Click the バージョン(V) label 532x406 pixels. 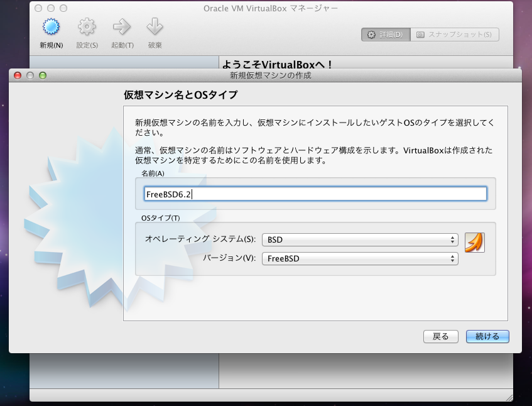(x=229, y=258)
